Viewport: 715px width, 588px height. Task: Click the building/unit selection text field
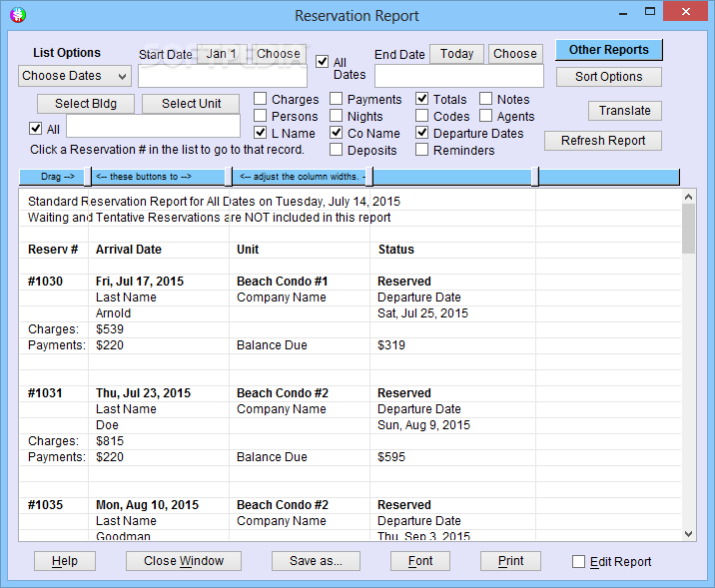point(153,126)
